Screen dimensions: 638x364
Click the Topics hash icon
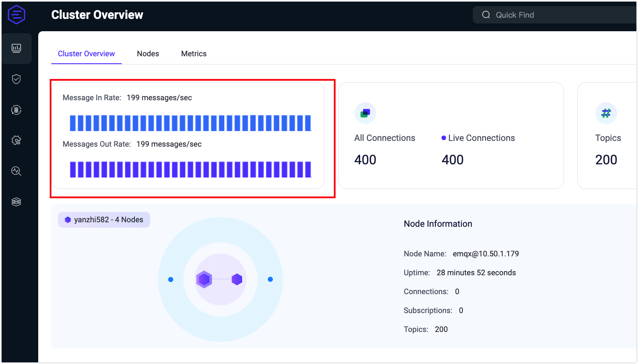click(606, 113)
